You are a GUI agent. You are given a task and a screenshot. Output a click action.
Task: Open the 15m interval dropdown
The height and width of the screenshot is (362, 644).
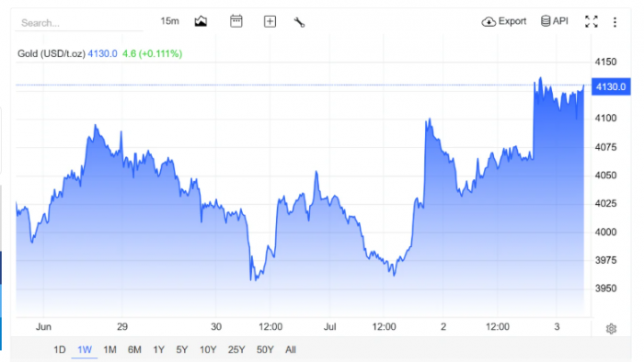(x=169, y=21)
